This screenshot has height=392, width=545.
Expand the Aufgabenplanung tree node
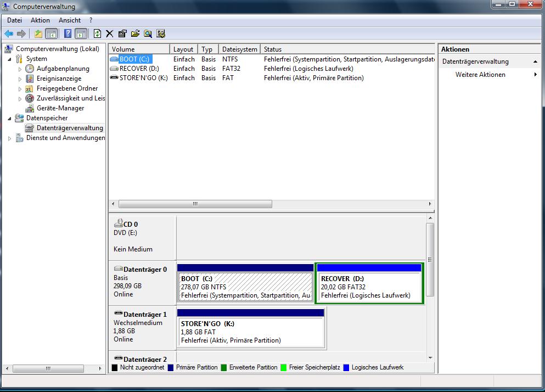[x=20, y=69]
